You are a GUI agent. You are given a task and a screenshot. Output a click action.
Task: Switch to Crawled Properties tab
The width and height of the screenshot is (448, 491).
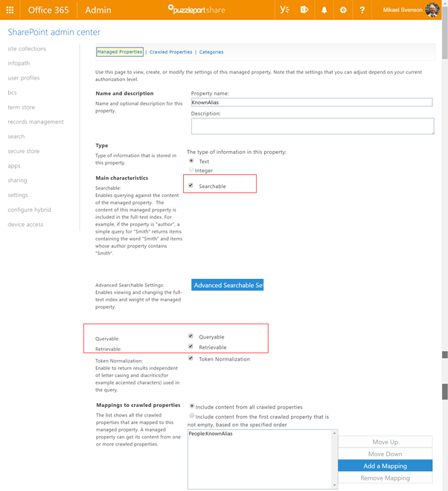(x=170, y=52)
